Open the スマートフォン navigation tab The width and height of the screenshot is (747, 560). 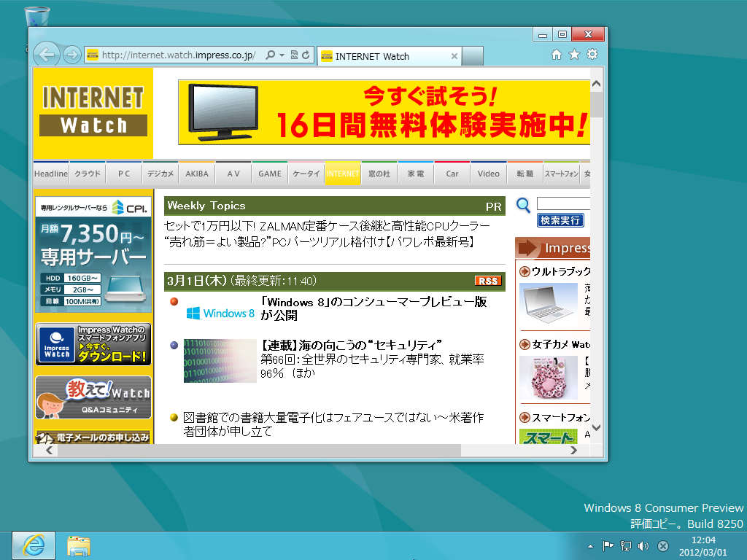click(x=561, y=174)
